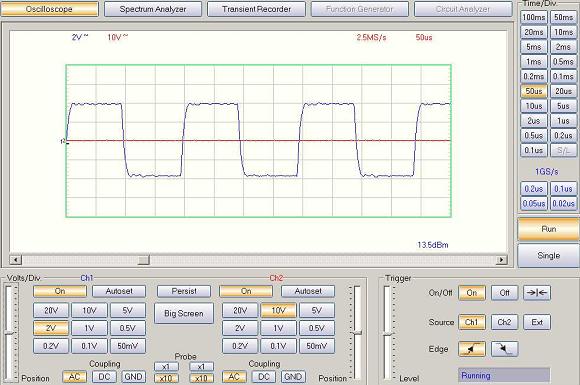This screenshot has height=385, width=580.
Task: Click Ch2 position slider handle
Action: [x=357, y=333]
